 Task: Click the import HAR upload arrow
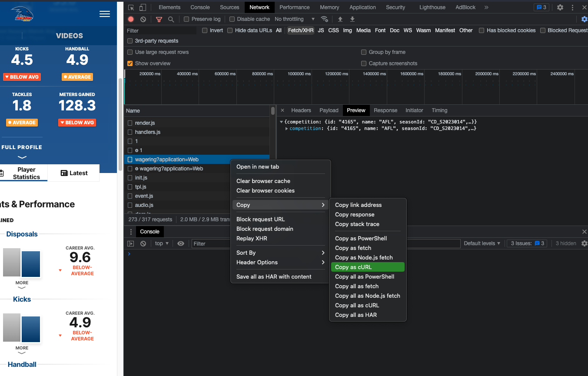[340, 19]
